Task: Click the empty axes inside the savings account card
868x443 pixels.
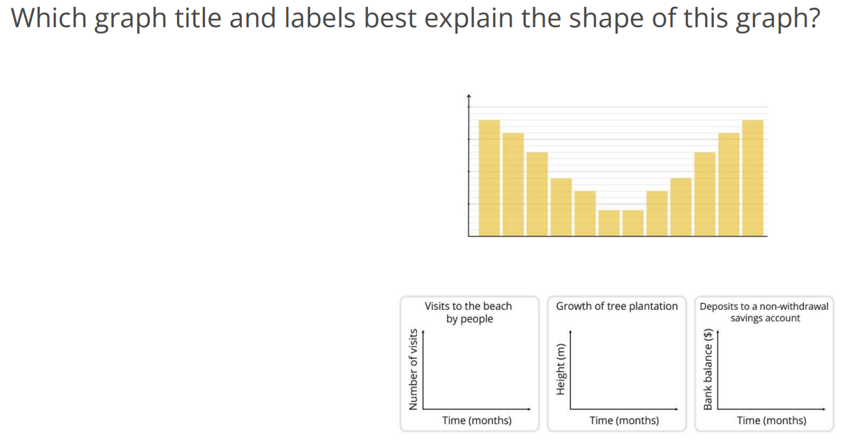Action: 773,372
